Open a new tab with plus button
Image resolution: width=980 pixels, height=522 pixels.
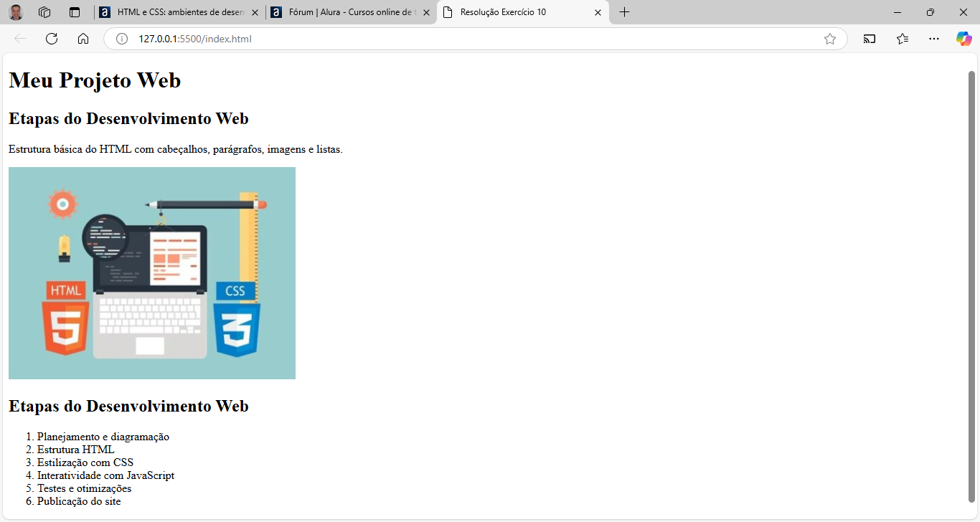(x=624, y=12)
